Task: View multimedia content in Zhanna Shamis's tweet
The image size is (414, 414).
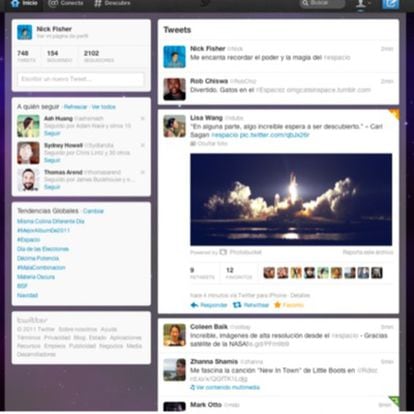Action: pyautogui.click(x=225, y=387)
